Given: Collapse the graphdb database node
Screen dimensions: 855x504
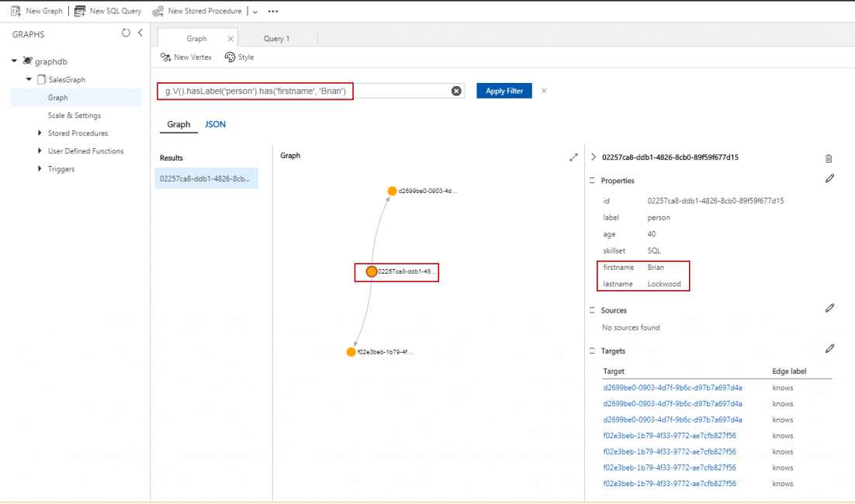Looking at the screenshot, I should click(x=14, y=61).
